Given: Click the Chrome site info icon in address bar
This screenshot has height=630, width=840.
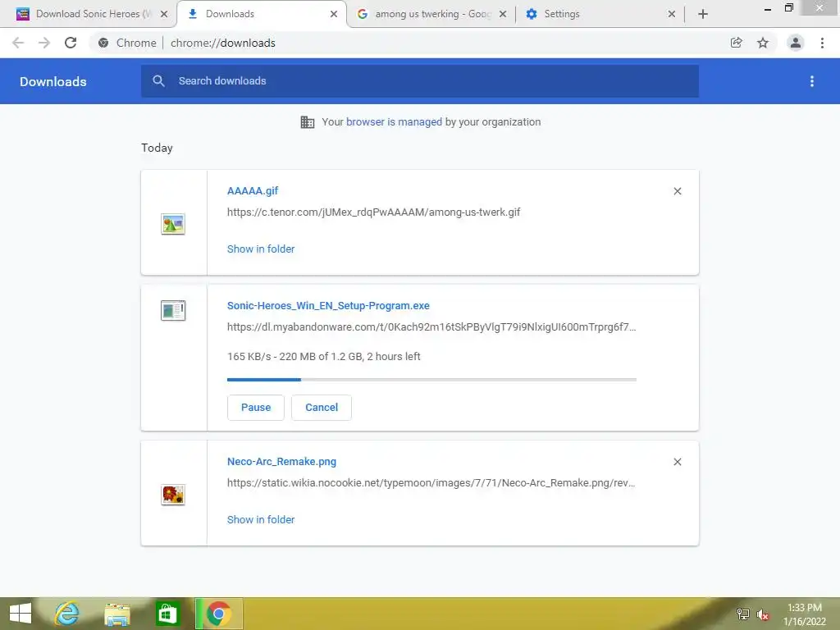Looking at the screenshot, I should 103,43.
